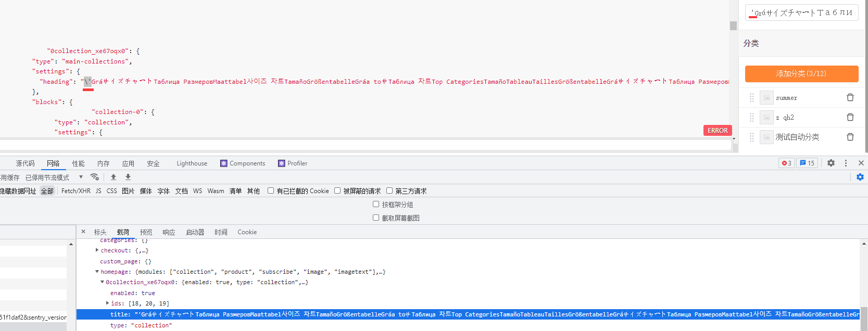
Task: Open the 预览 preview tab
Action: coord(146,232)
